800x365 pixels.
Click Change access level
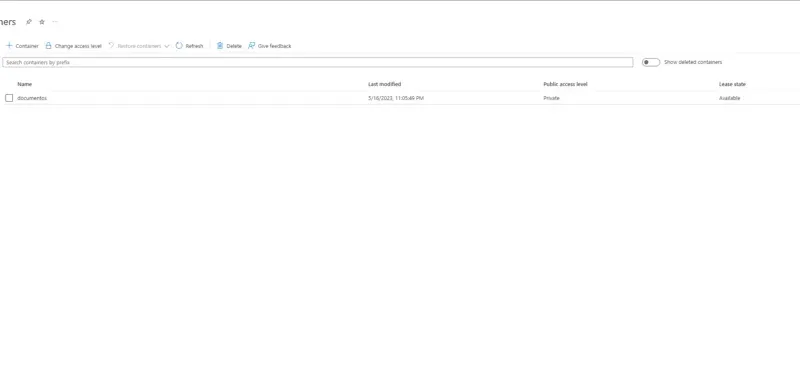(x=73, y=46)
